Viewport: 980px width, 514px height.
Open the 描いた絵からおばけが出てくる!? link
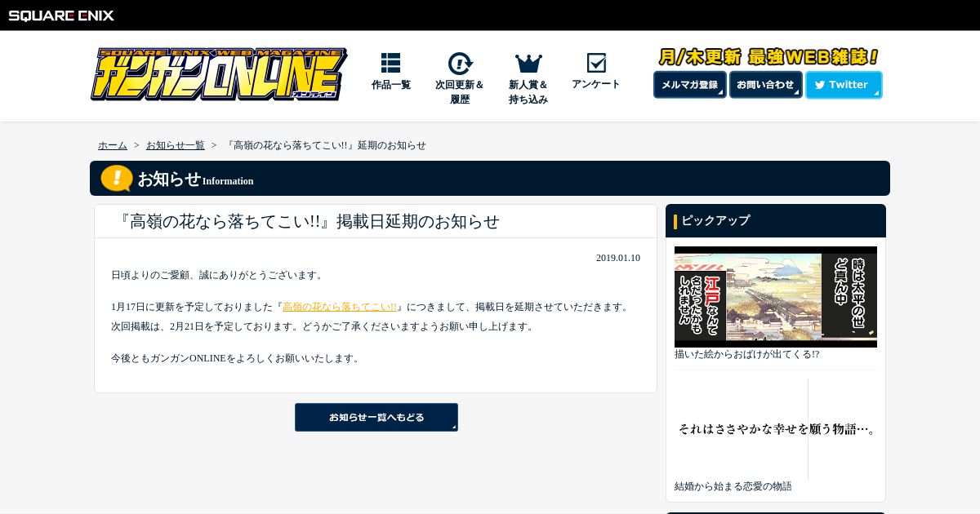[746, 354]
